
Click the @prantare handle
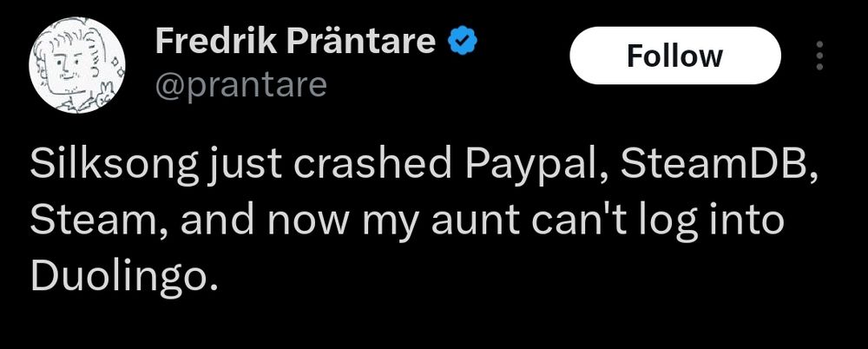[241, 85]
